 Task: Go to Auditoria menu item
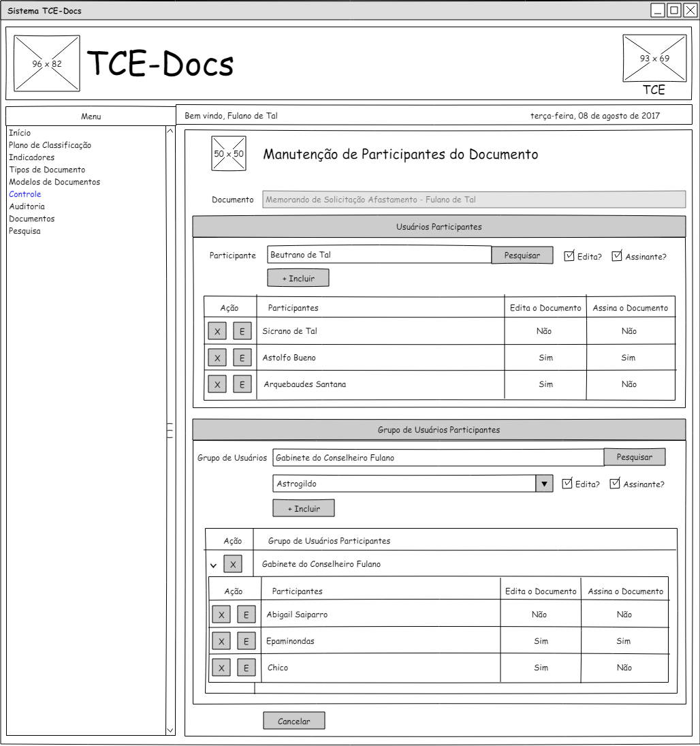(x=27, y=206)
